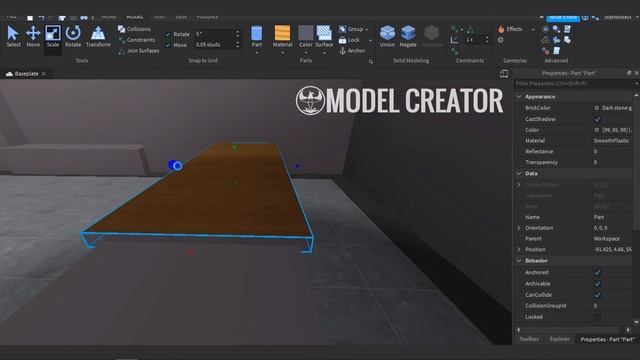Collapse the Data section
Screen dimensions: 640x360
point(519,173)
